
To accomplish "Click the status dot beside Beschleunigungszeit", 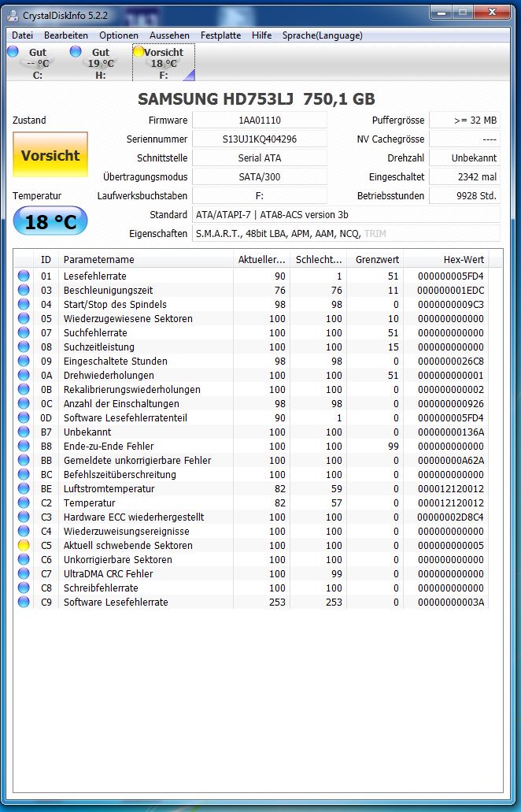I will point(24,290).
